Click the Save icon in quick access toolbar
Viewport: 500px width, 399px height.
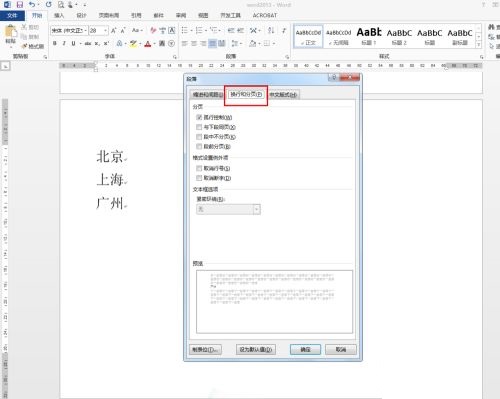(x=20, y=5)
